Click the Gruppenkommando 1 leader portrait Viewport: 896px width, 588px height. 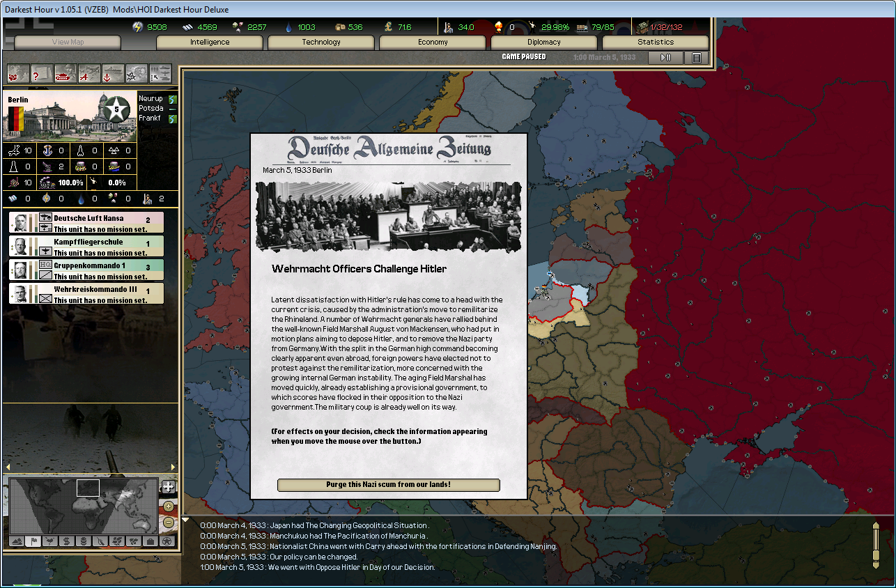click(x=20, y=270)
